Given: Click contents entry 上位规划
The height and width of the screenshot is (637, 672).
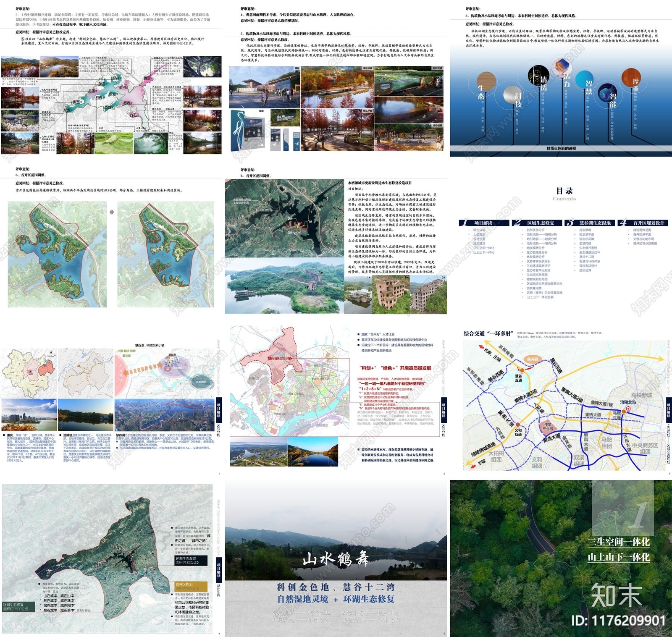Looking at the screenshot, I should (x=479, y=235).
